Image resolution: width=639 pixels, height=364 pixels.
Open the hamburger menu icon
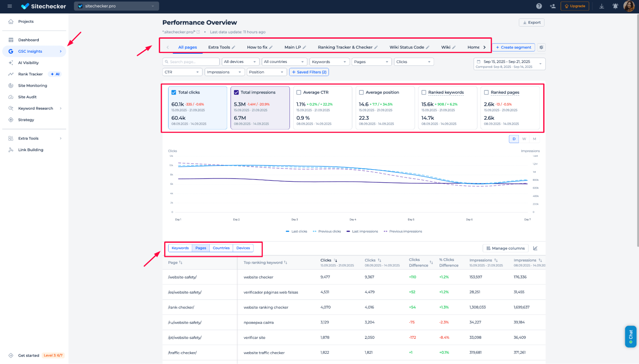(10, 6)
